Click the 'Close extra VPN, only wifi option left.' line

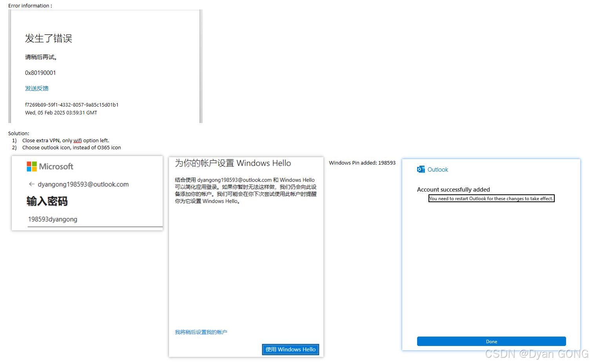66,141
